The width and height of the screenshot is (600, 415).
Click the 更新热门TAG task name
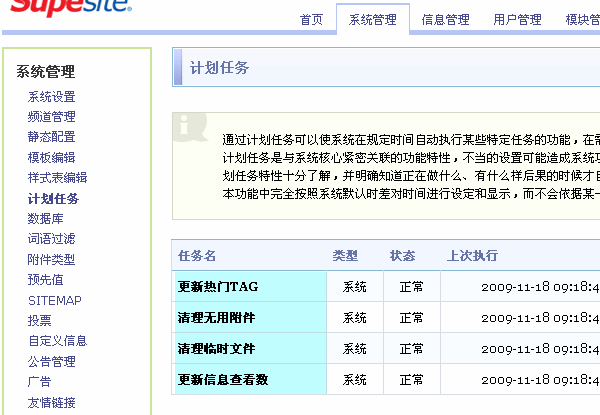tap(217, 287)
